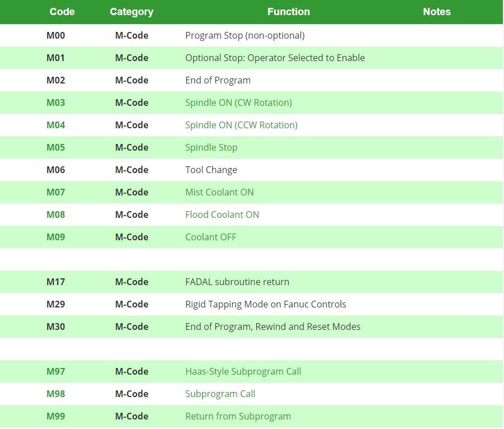Select the M98 code link

(56, 394)
